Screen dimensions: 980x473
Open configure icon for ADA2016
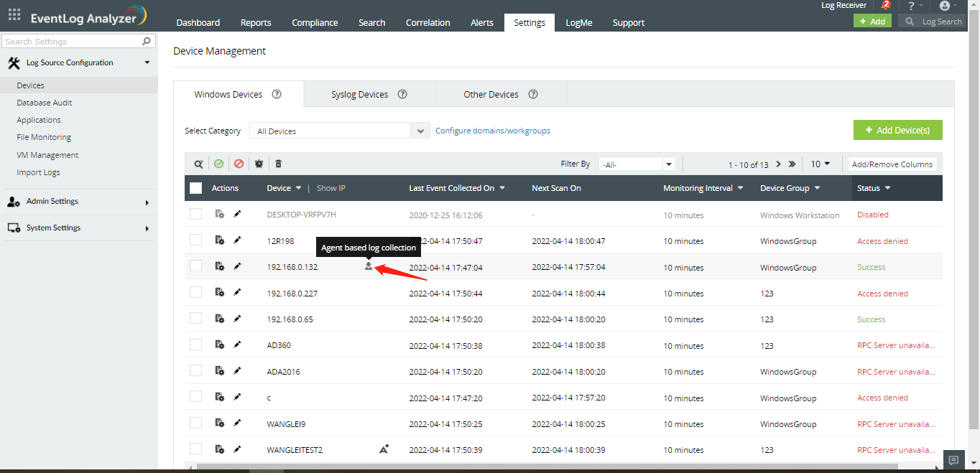pyautogui.click(x=220, y=371)
